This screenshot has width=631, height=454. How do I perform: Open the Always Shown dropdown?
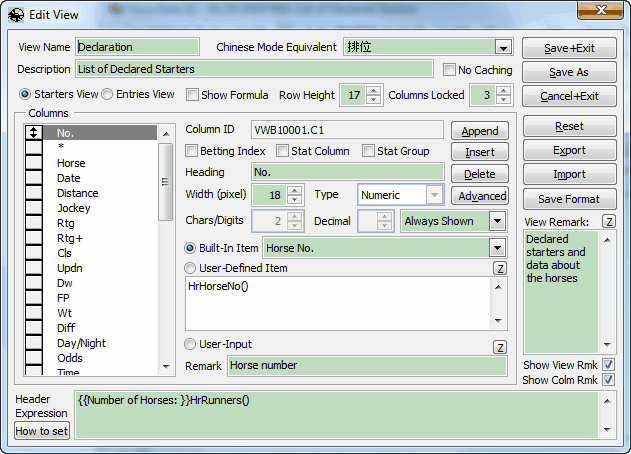498,221
